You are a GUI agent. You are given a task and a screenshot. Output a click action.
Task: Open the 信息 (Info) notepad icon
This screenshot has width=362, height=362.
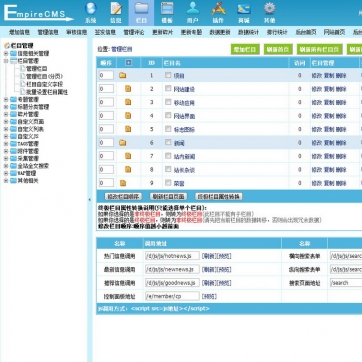pyautogui.click(x=116, y=9)
